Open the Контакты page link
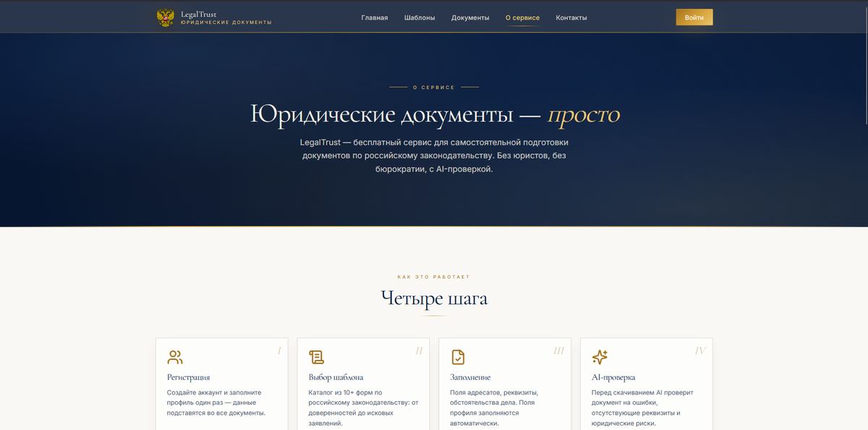This screenshot has width=868, height=430. point(571,17)
